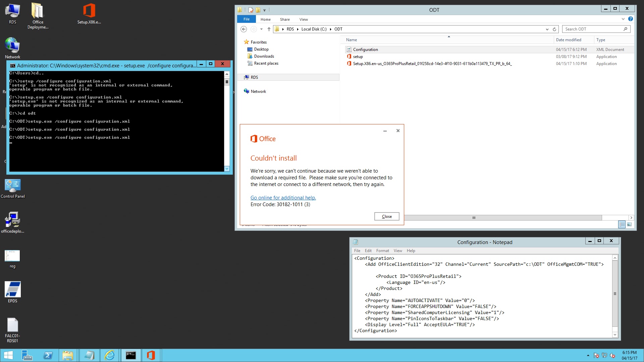Open Downloads in navigation pane
The height and width of the screenshot is (362, 644).
264,56
